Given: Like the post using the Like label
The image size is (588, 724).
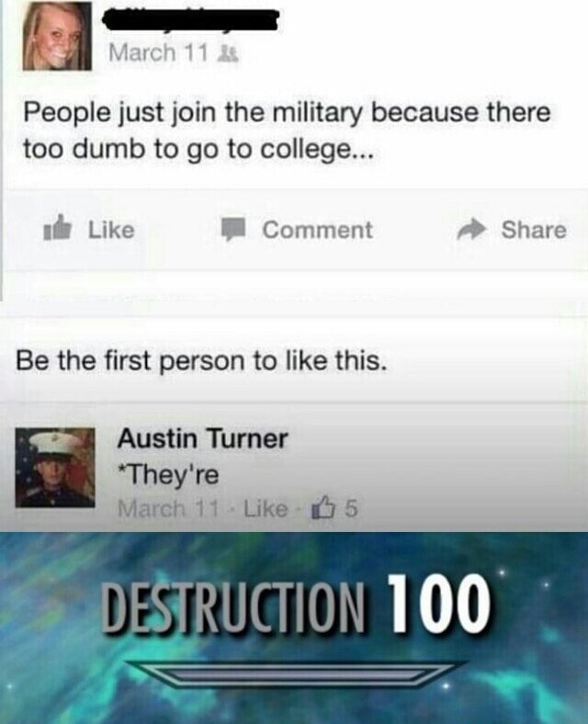Looking at the screenshot, I should click(x=111, y=230).
